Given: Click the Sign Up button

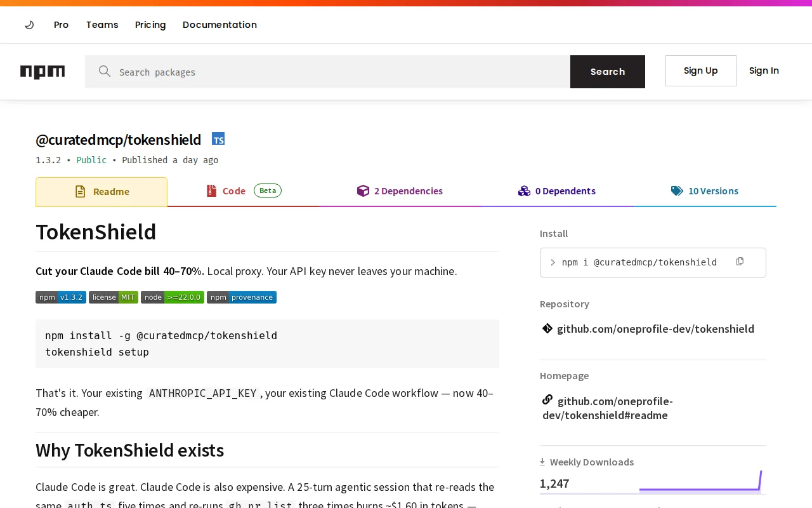Looking at the screenshot, I should [x=701, y=70].
